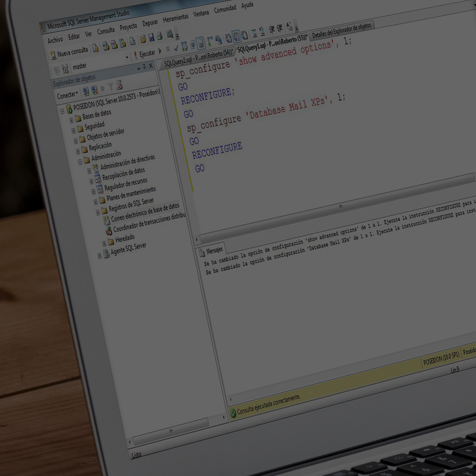Click the Refresh icon in Explorador de objetos
Image resolution: width=476 pixels, height=476 pixels.
click(x=119, y=84)
